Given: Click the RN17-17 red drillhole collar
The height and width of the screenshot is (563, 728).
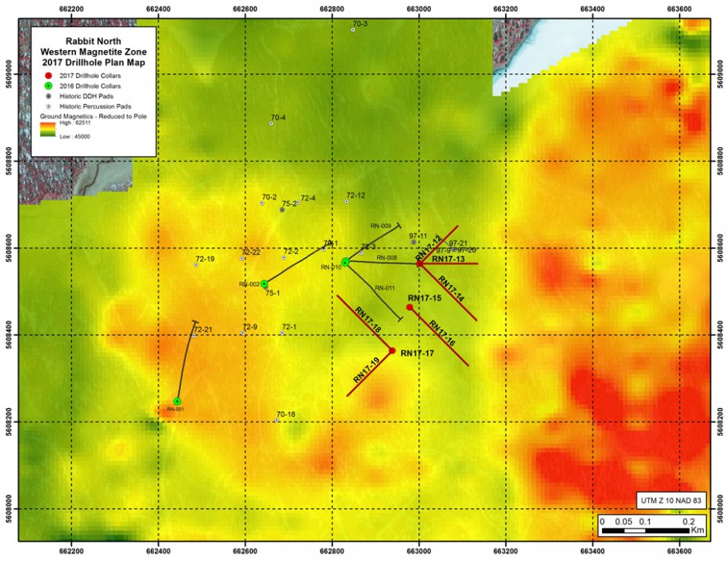Looking at the screenshot, I should tap(393, 351).
